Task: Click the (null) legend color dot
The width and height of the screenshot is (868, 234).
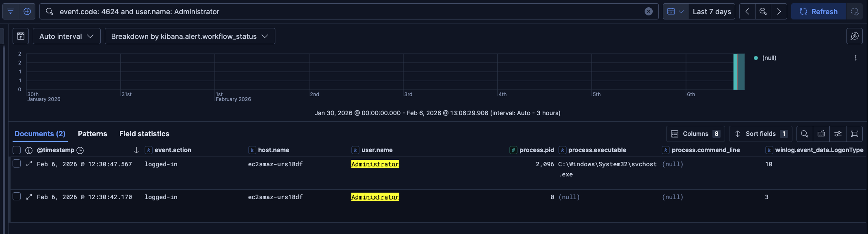Action: tap(756, 58)
